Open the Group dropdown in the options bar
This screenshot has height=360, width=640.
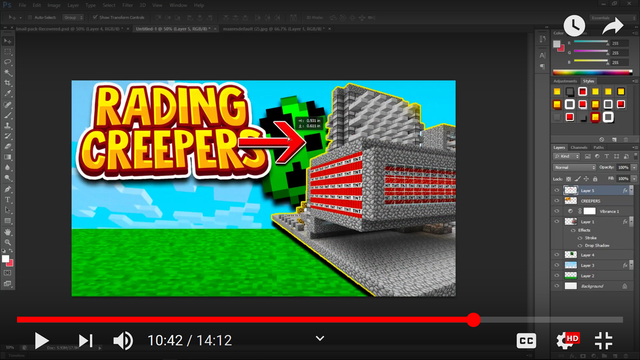[x=73, y=18]
